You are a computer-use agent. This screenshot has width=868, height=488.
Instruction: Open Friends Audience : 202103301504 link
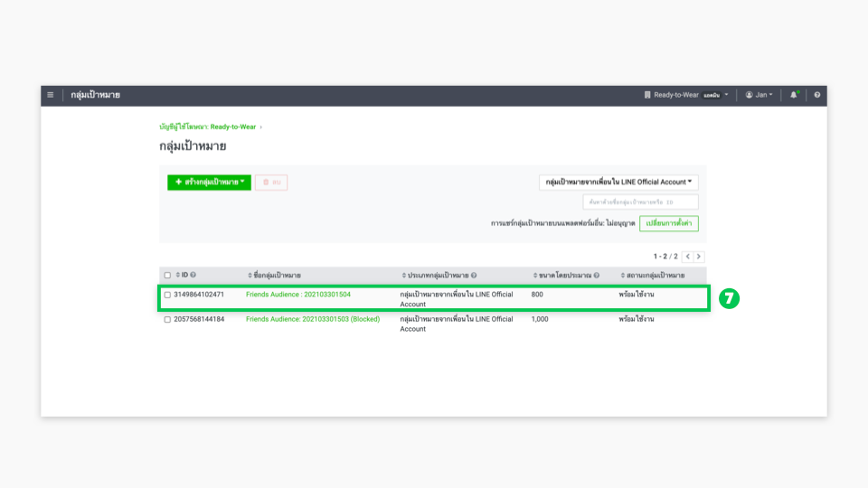(297, 295)
